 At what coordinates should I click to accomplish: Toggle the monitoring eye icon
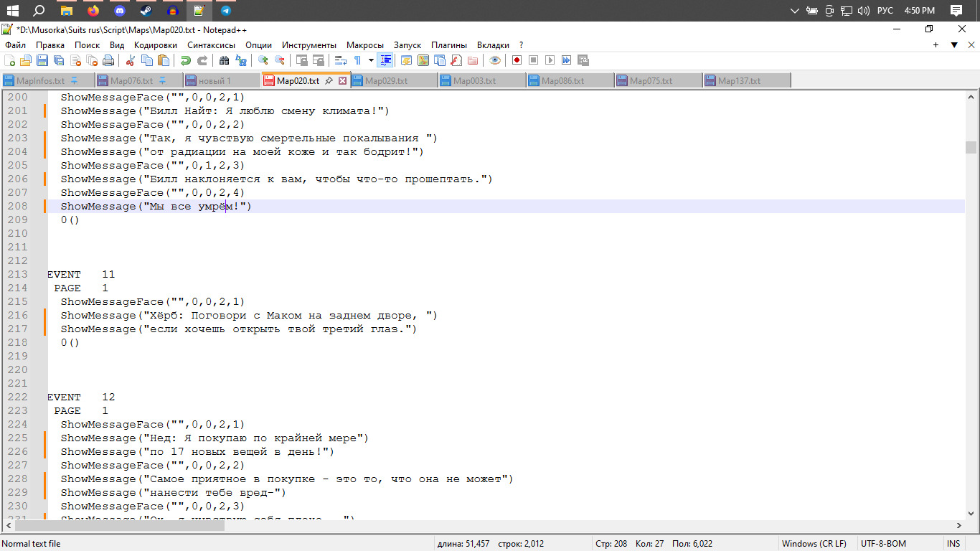(x=495, y=60)
